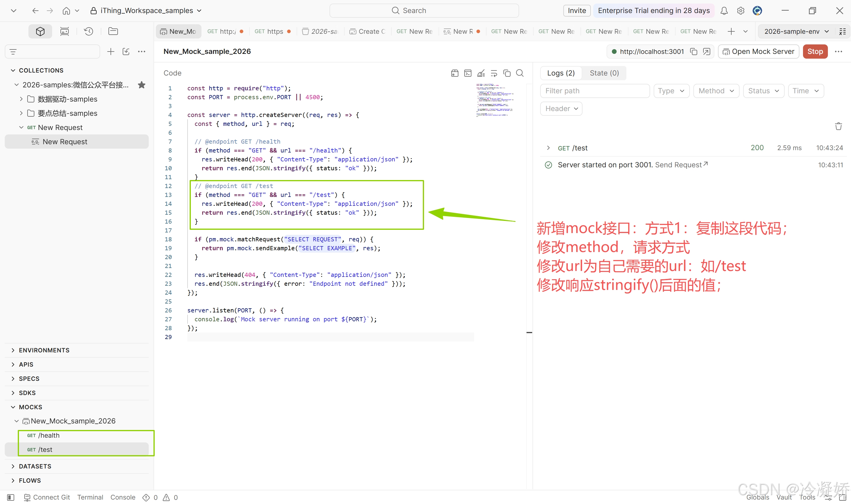Viewport: 851px width, 504px height.
Task: Star the 2026-samples collection
Action: coord(142,85)
